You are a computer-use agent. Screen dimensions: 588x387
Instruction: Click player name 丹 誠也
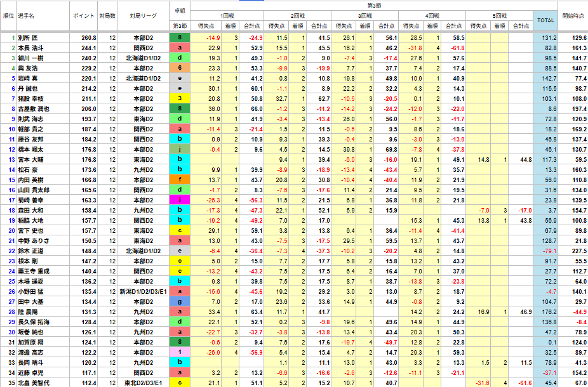(x=28, y=88)
